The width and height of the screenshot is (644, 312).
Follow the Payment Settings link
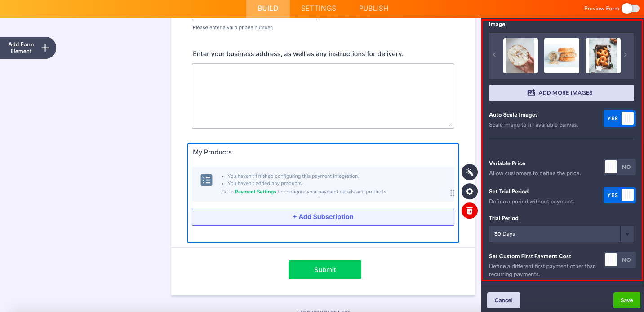tap(256, 192)
